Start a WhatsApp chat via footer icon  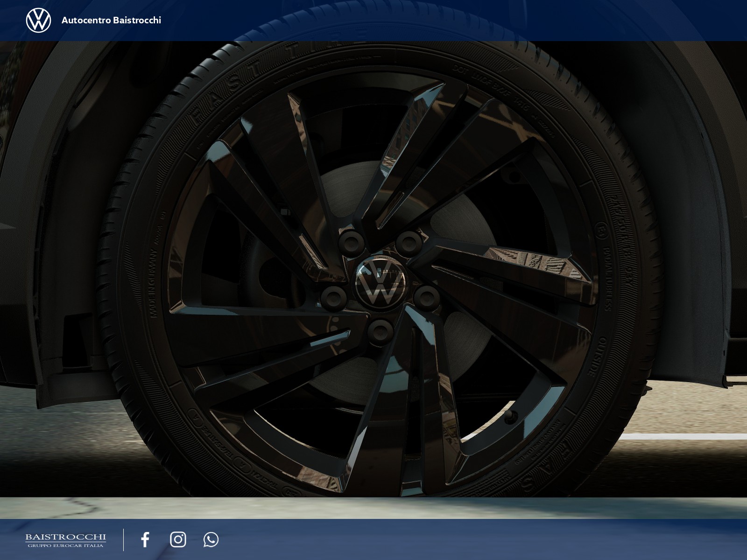pyautogui.click(x=211, y=539)
